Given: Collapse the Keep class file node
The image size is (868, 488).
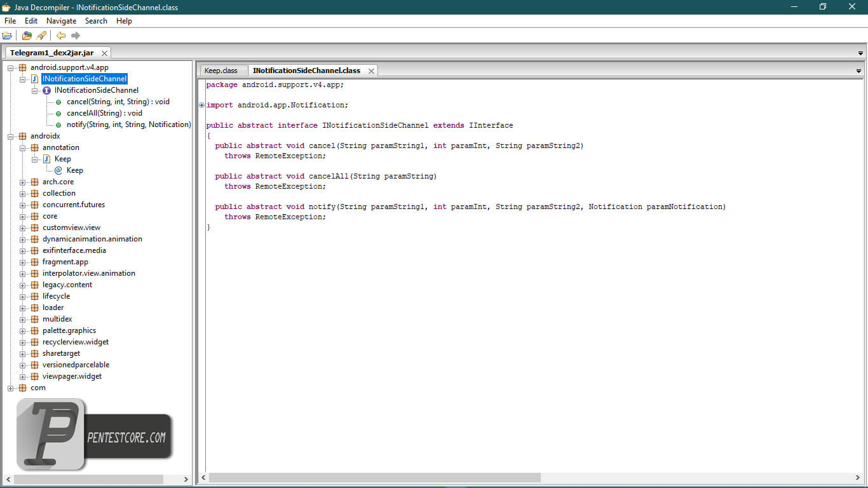Looking at the screenshot, I should point(35,159).
